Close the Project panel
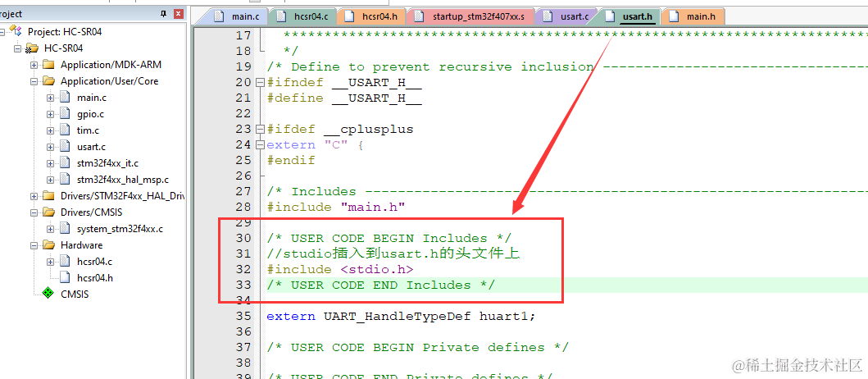The image size is (868, 379). coord(178,15)
